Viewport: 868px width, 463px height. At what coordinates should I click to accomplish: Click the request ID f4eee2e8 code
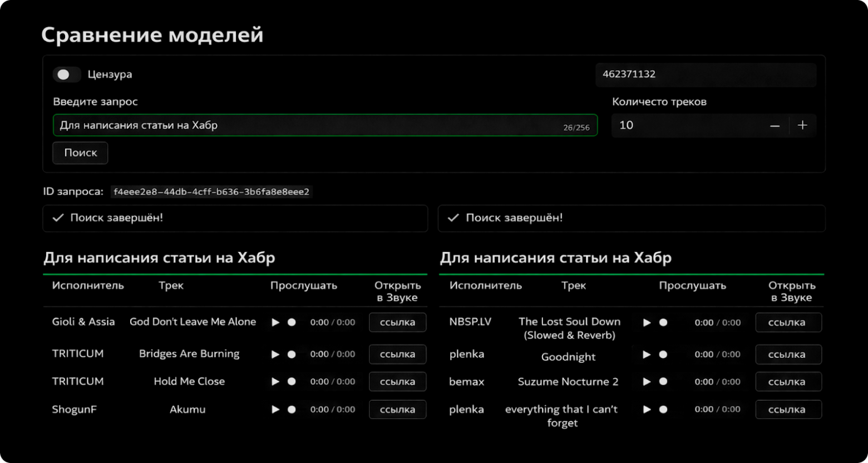(211, 192)
